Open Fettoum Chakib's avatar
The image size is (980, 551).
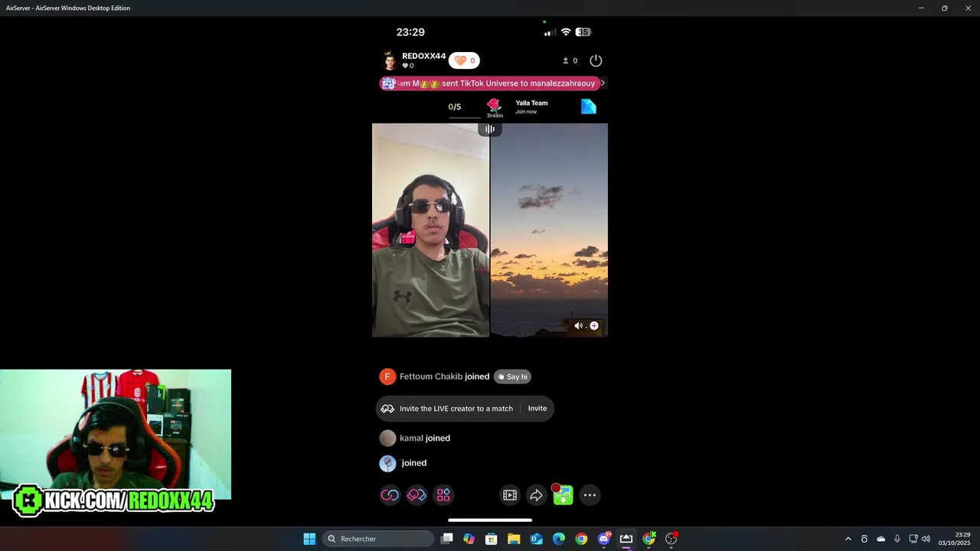(x=387, y=377)
